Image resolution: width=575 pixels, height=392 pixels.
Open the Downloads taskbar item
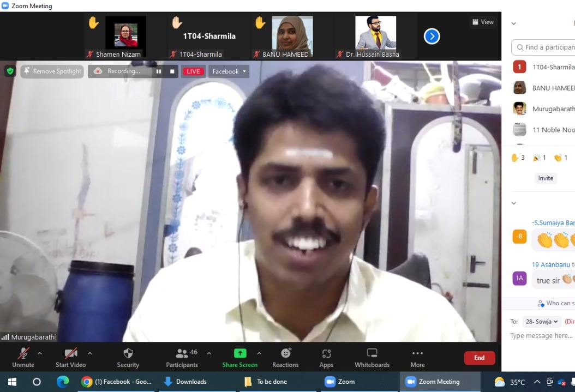click(x=197, y=382)
